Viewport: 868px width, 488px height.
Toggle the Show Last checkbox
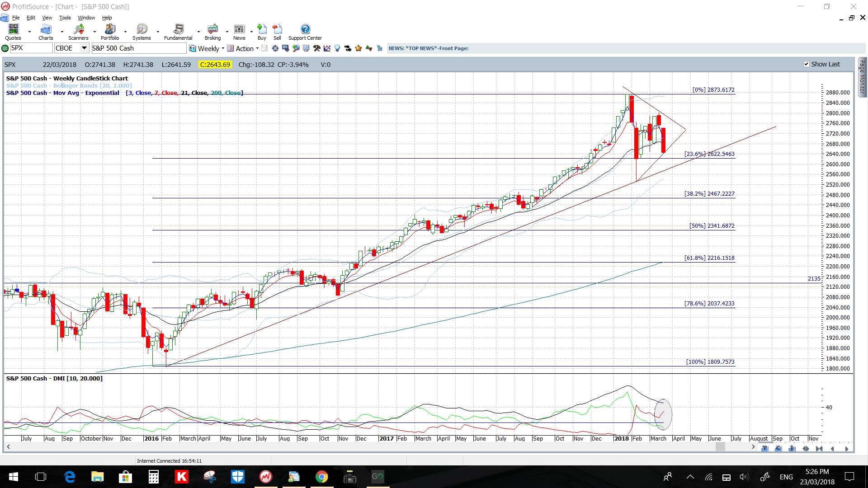coord(807,64)
